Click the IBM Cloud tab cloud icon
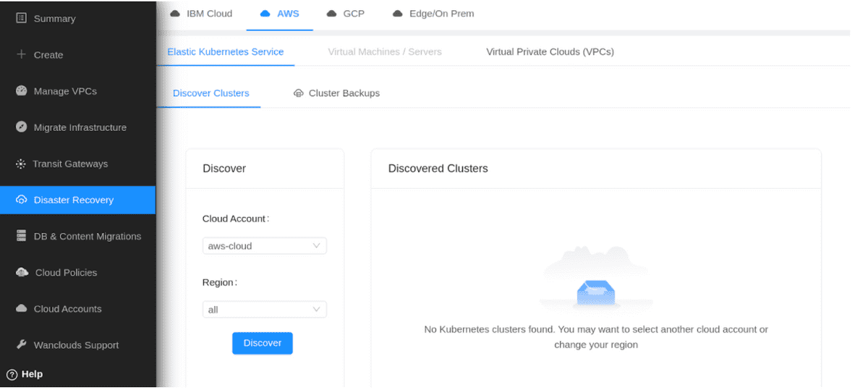This screenshot has width=868, height=390. (174, 13)
